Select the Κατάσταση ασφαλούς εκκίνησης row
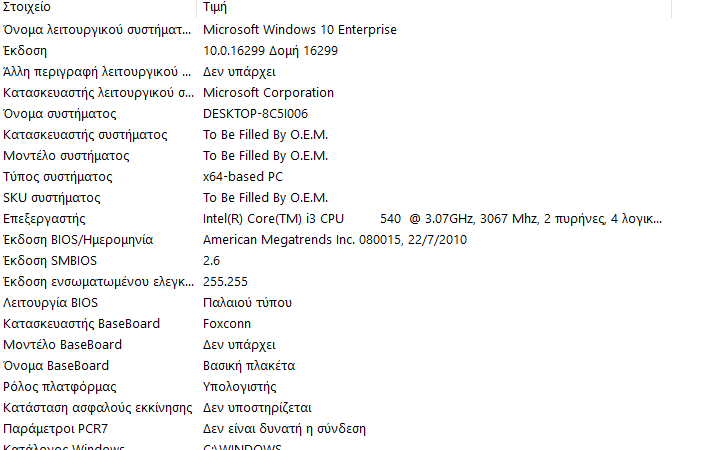This screenshot has height=450, width=706. [x=335, y=408]
